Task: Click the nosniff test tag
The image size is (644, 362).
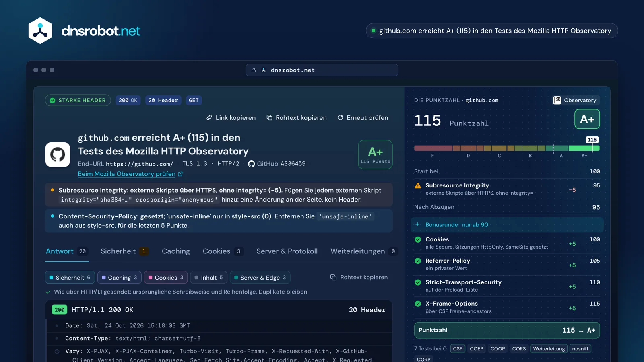Action: (580, 349)
